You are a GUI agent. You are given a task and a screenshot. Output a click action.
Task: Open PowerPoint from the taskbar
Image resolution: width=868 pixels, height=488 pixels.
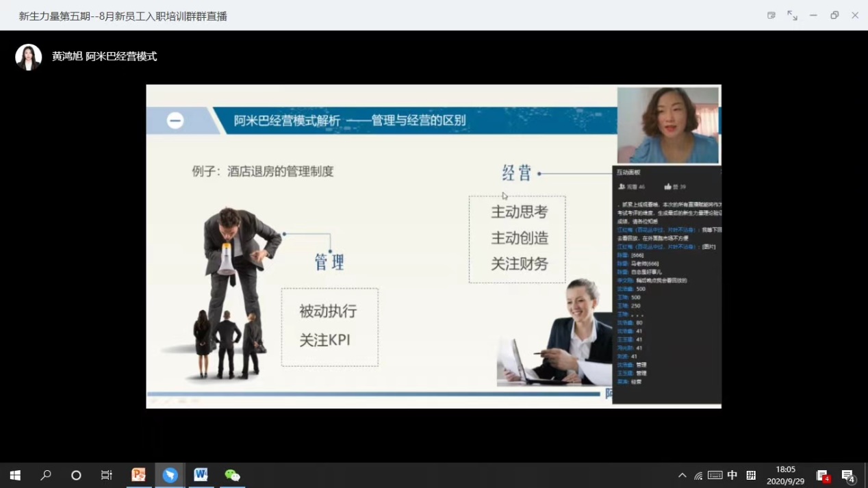[139, 475]
